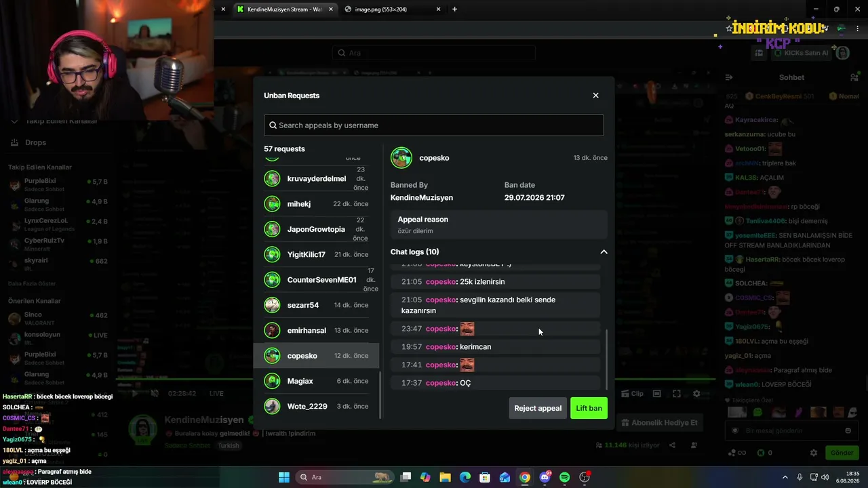Open LynxCerezLoL channel in sidebar

coord(58,224)
